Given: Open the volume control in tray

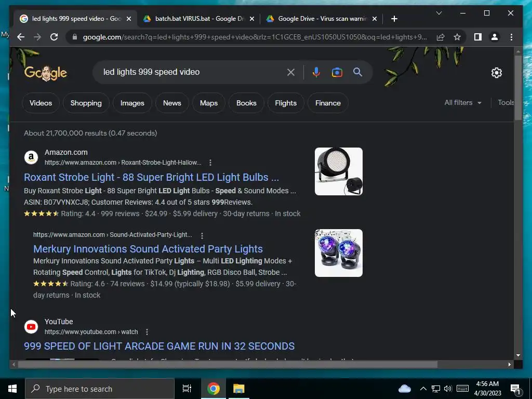Looking at the screenshot, I should click(448, 389).
